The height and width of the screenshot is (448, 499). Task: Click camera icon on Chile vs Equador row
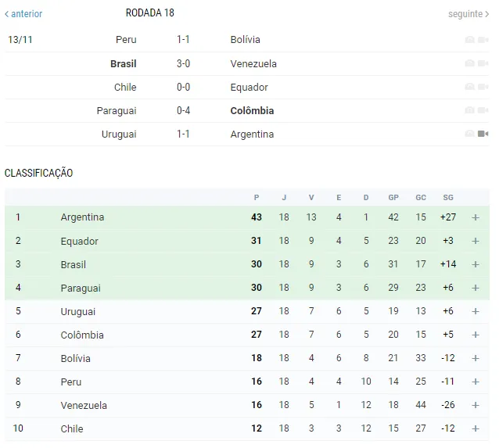pyautogui.click(x=470, y=87)
